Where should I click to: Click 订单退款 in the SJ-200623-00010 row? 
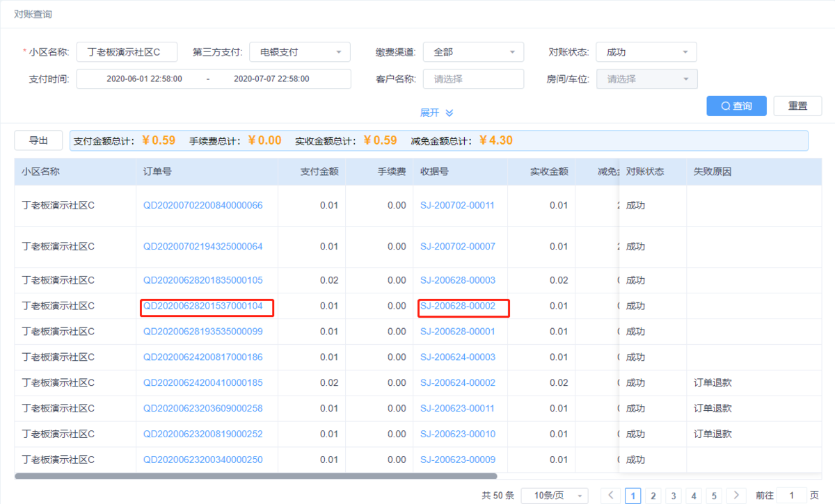(x=713, y=434)
